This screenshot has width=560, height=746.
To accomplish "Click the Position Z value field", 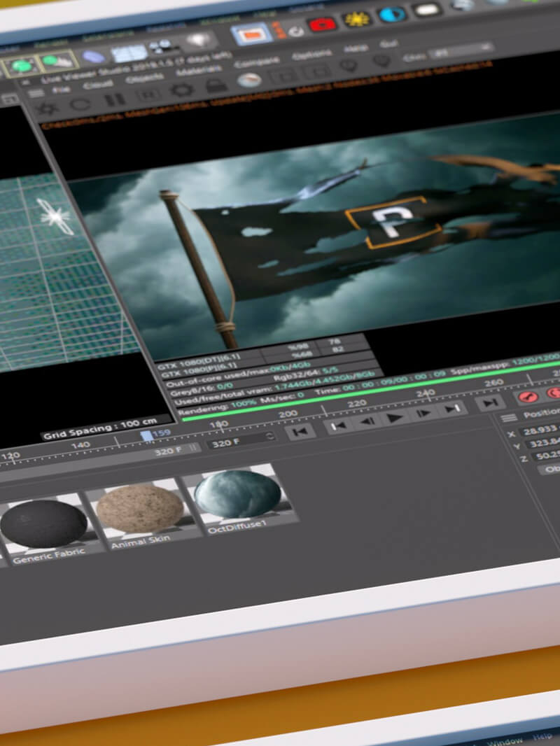I will pyautogui.click(x=545, y=456).
